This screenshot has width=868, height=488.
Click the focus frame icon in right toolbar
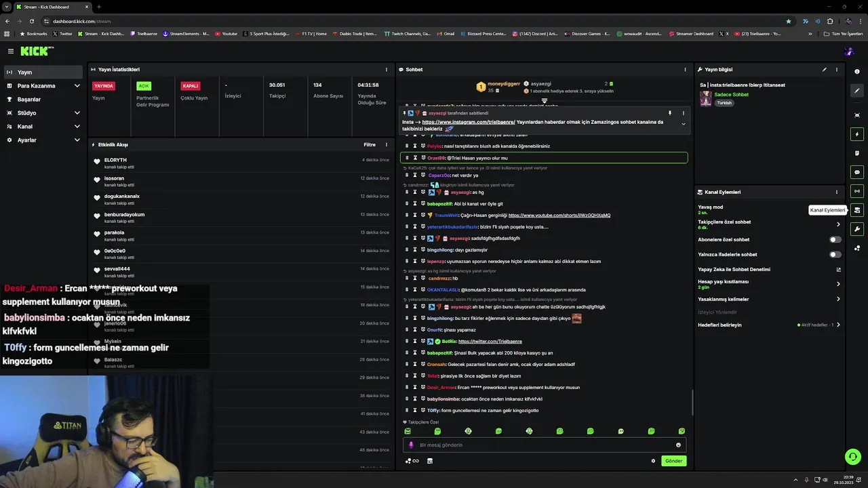point(857,115)
